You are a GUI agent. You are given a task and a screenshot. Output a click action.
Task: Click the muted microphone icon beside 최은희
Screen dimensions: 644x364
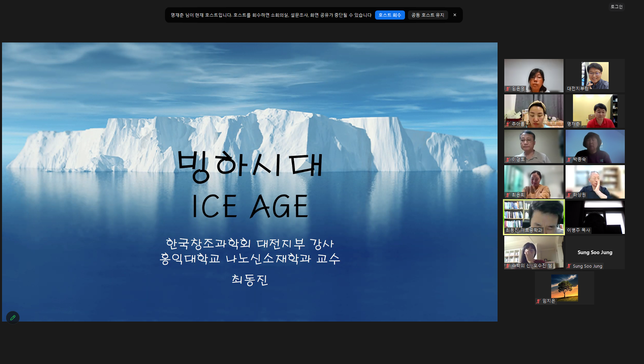(x=508, y=195)
